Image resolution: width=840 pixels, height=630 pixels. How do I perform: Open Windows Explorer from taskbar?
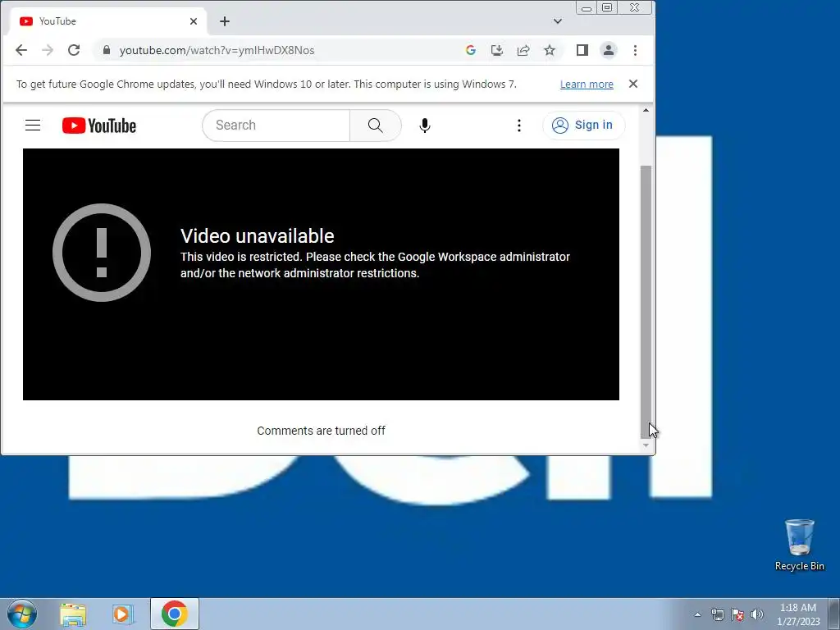tap(73, 614)
